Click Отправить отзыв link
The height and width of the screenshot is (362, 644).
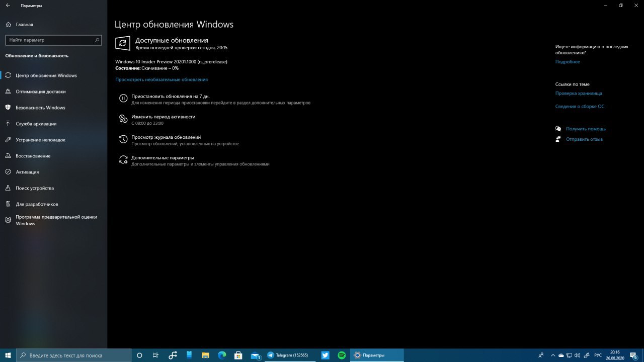pyautogui.click(x=584, y=139)
